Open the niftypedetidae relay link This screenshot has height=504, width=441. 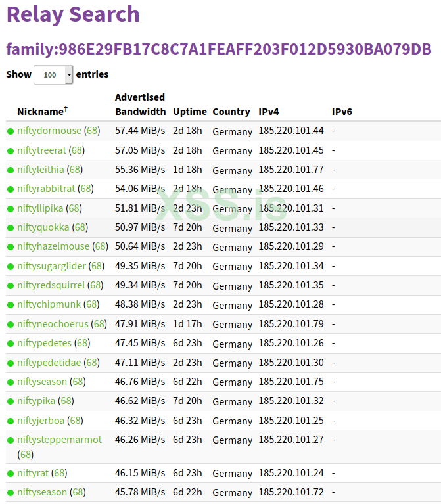49,363
